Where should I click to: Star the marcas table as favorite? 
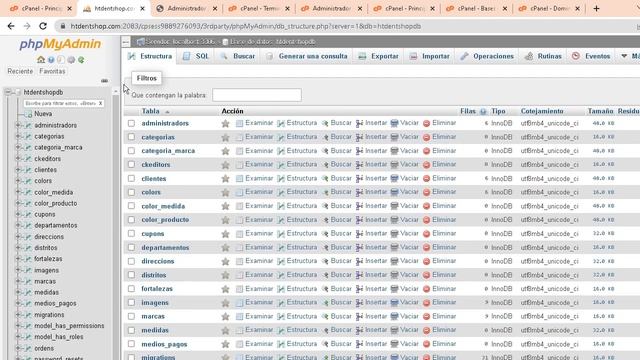(x=225, y=317)
